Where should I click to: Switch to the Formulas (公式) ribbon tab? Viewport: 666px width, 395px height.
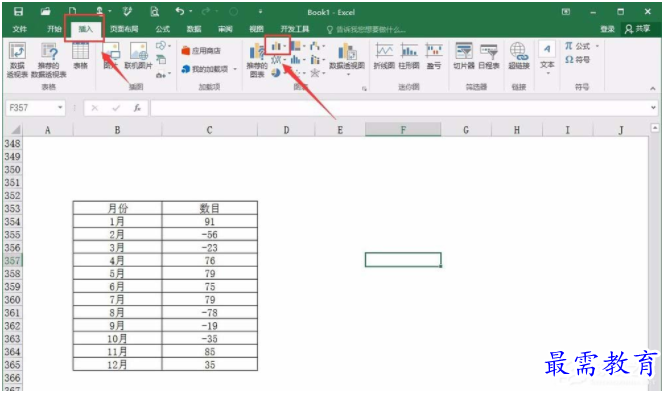[162, 29]
